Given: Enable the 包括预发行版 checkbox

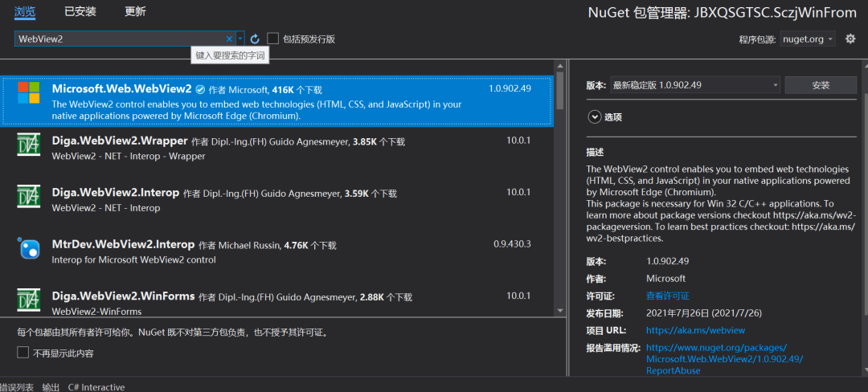Looking at the screenshot, I should [x=273, y=39].
